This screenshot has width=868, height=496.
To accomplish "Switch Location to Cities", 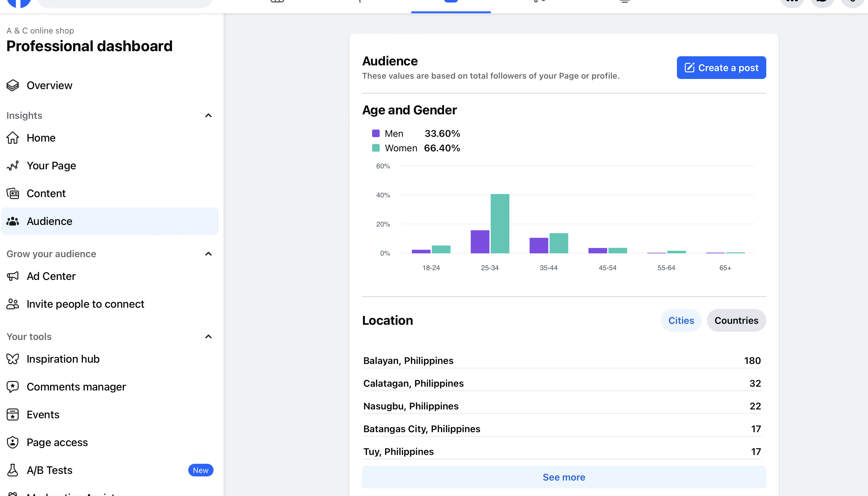I will pos(681,321).
